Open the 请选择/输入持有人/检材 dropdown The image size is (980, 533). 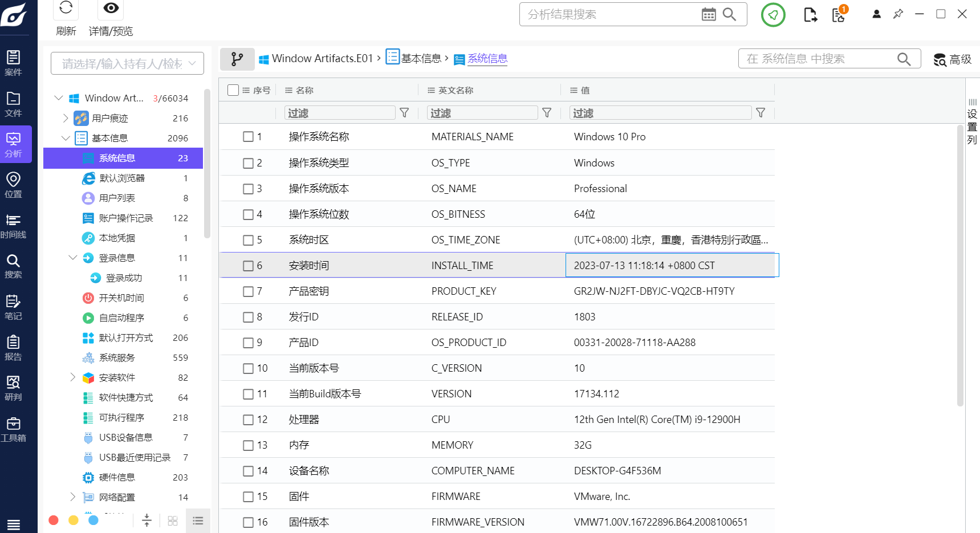click(127, 63)
